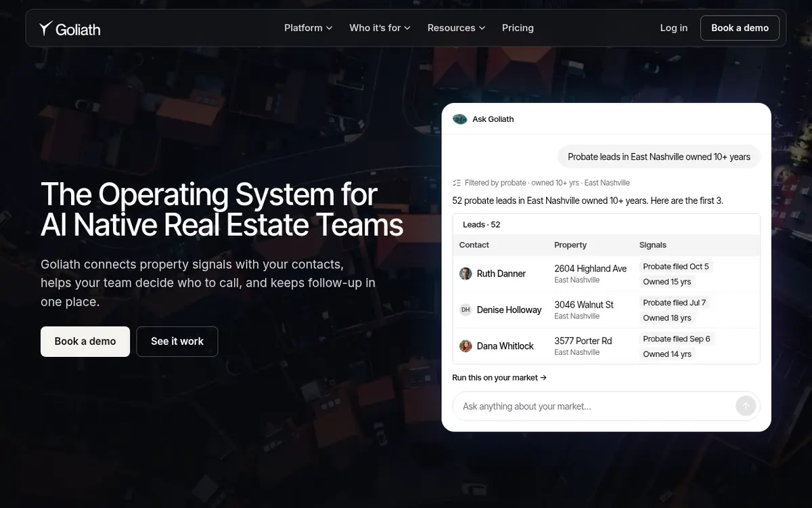The width and height of the screenshot is (812, 508).
Task: Click the Probate filed Oct 5 tag
Action: click(676, 266)
